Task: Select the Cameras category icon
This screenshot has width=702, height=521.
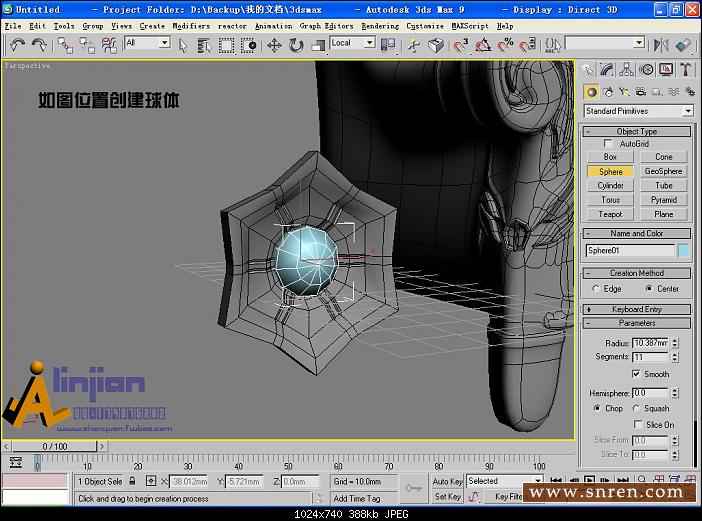Action: coord(641,92)
